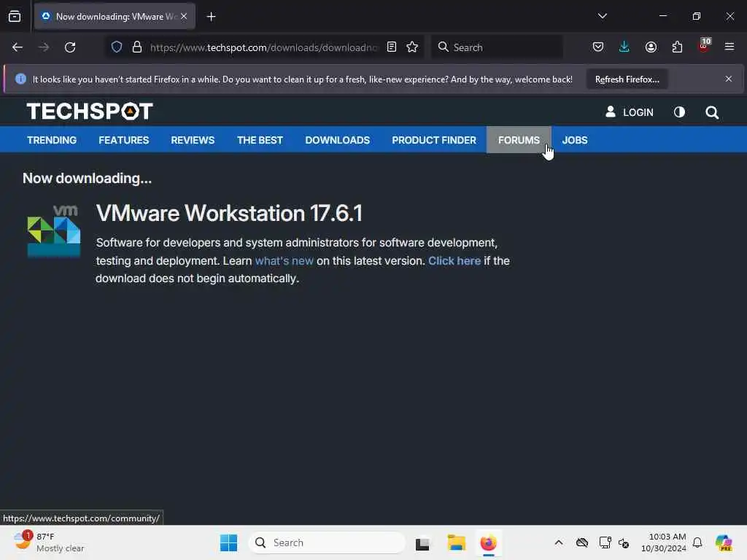
Task: Open the FEATURES section
Action: tap(124, 140)
